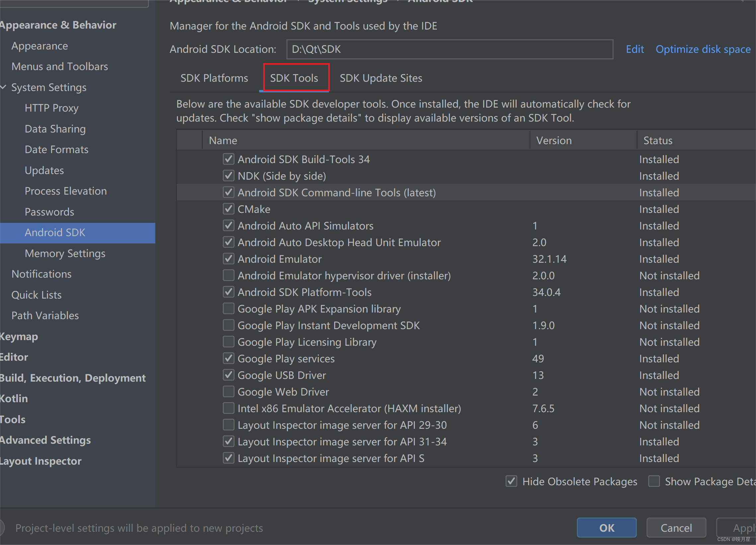This screenshot has width=756, height=545.
Task: Select HTTP Proxy in settings tree
Action: coord(52,108)
